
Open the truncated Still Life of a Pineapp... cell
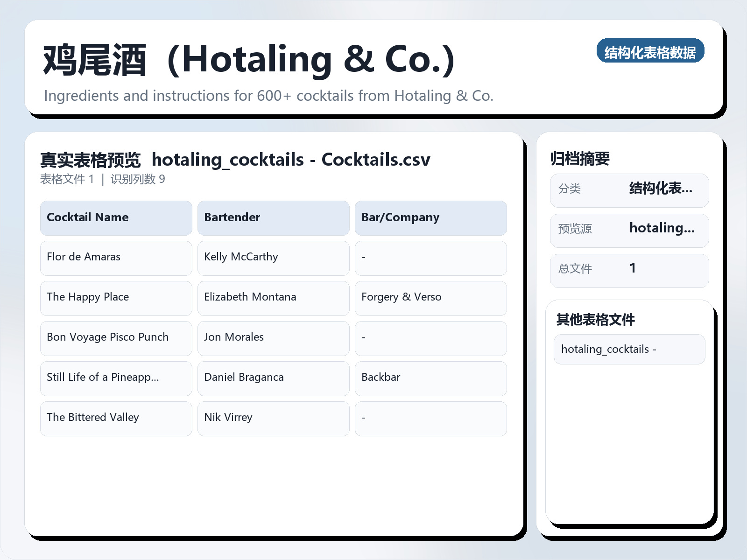(115, 378)
